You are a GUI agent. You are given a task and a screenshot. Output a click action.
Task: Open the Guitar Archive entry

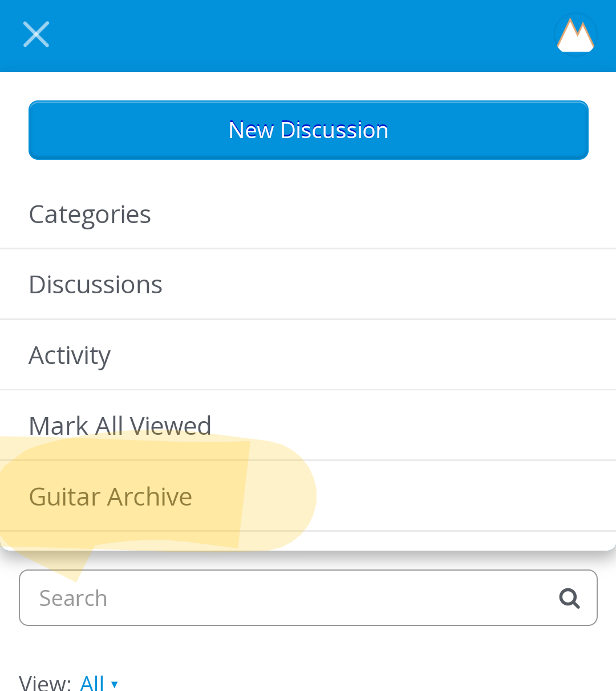111,496
